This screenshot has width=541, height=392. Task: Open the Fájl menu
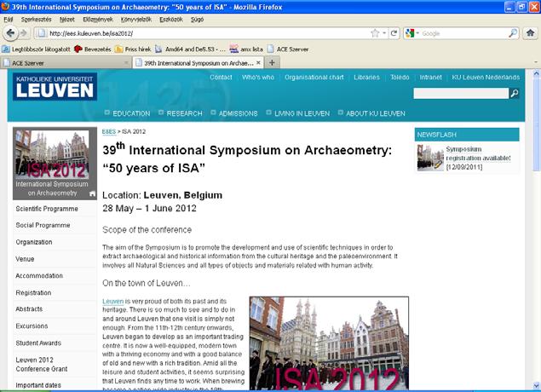pyautogui.click(x=9, y=20)
